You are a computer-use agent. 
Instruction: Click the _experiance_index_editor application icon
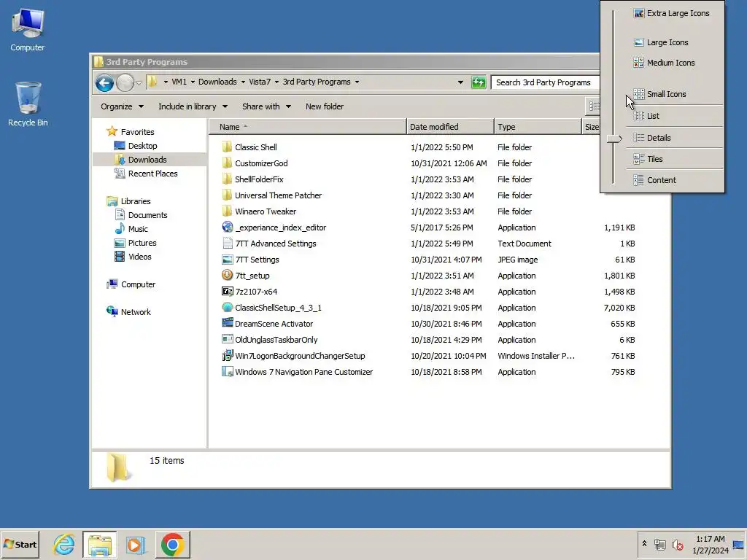(228, 227)
